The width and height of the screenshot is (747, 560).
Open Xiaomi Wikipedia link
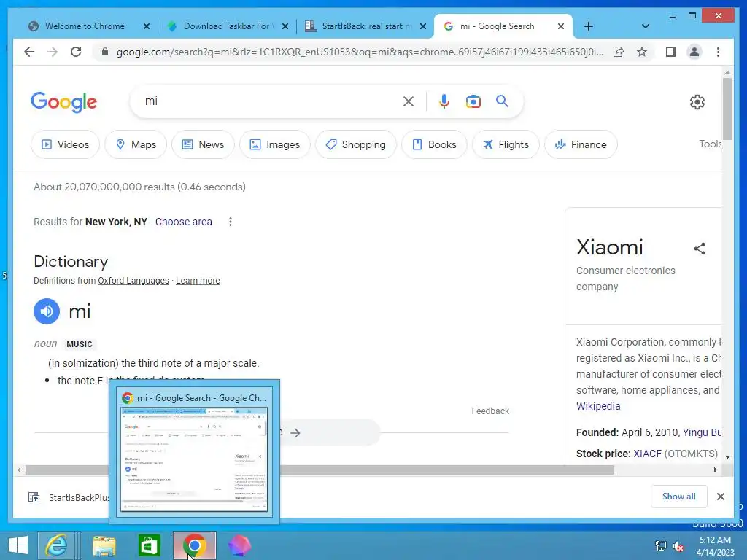click(598, 406)
